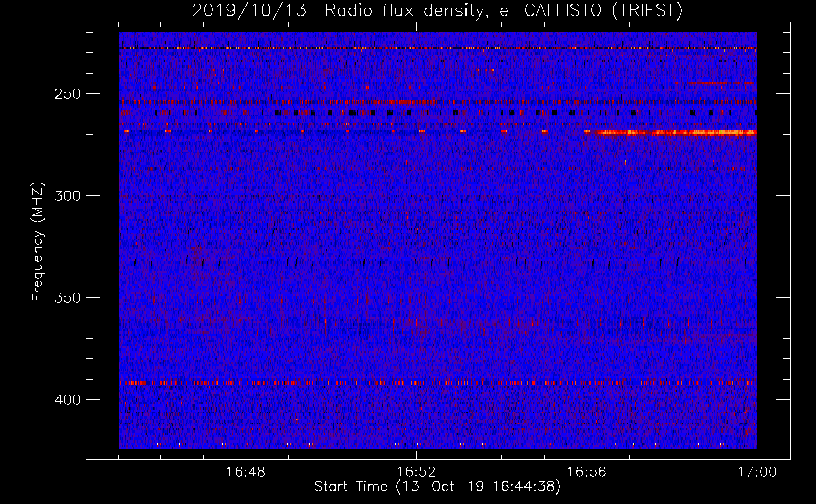816x504 pixels.
Task: Click the 'Frequency (MHZ)' axis label
Action: [x=38, y=241]
